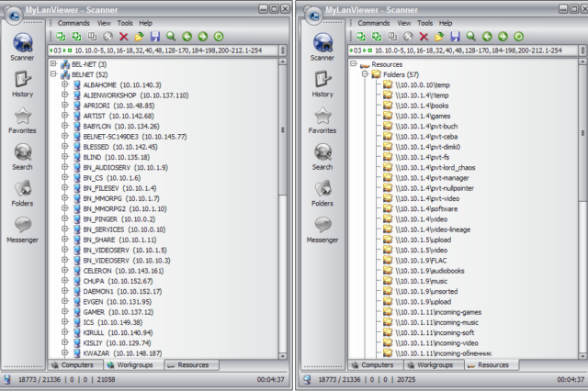Open Folders in the left window sidebar
The image size is (588, 391).
tap(22, 193)
